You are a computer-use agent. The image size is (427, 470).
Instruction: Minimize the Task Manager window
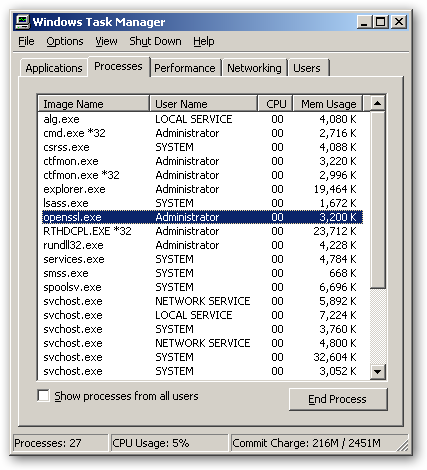(364, 22)
